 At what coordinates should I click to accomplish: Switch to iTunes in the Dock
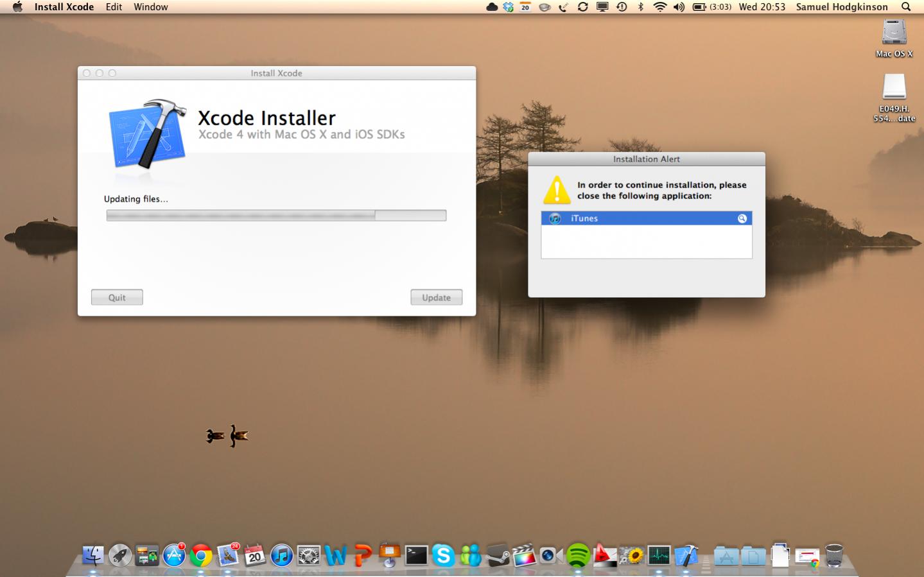click(282, 555)
